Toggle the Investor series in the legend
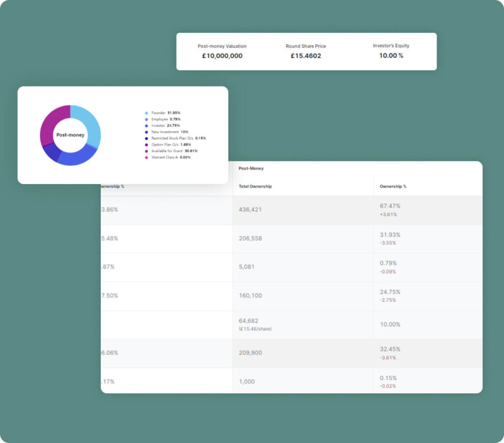 [x=162, y=126]
